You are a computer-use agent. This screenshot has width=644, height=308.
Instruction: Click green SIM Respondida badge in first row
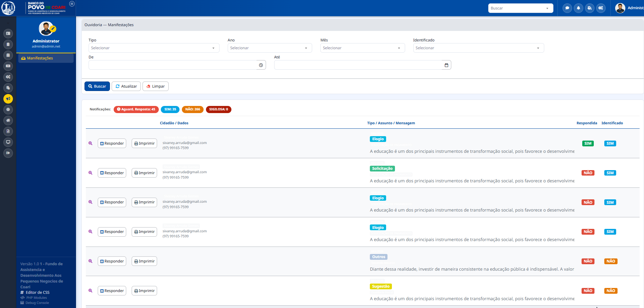pos(588,143)
